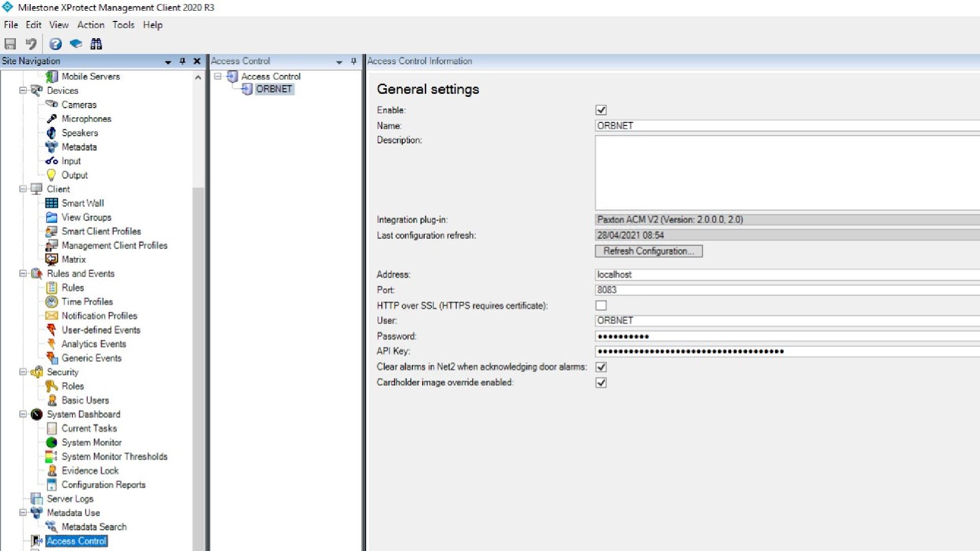
Task: Select Configuration Reports tree item
Action: [x=104, y=485]
